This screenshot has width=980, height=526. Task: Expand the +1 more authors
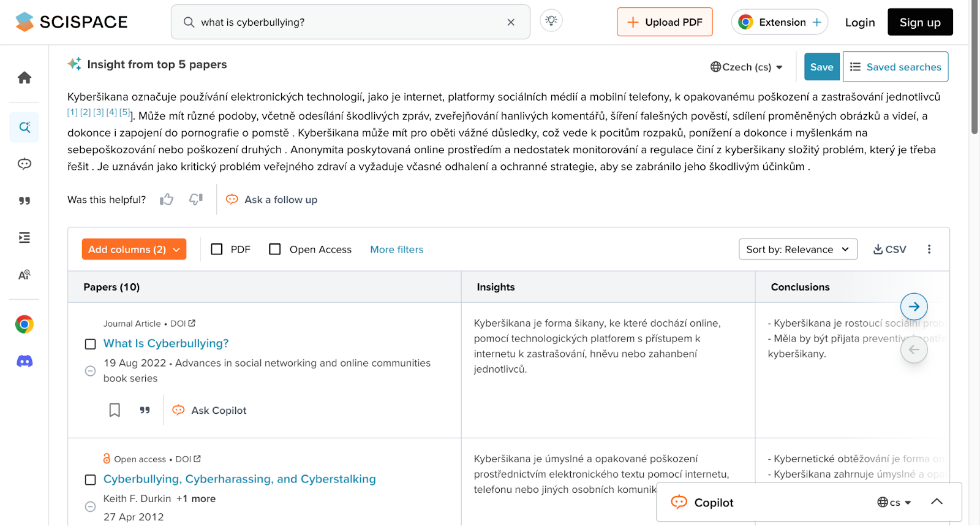[x=196, y=498]
